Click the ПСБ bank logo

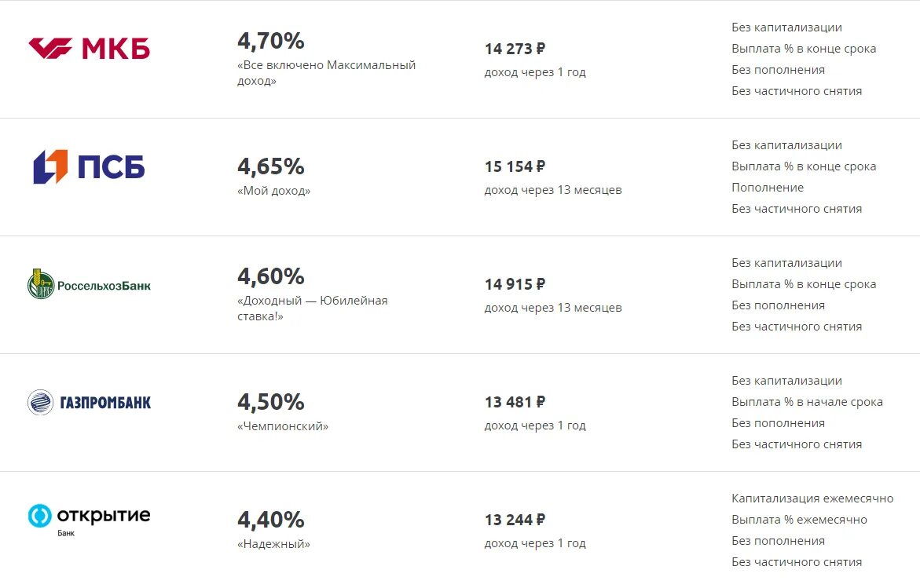pyautogui.click(x=89, y=166)
